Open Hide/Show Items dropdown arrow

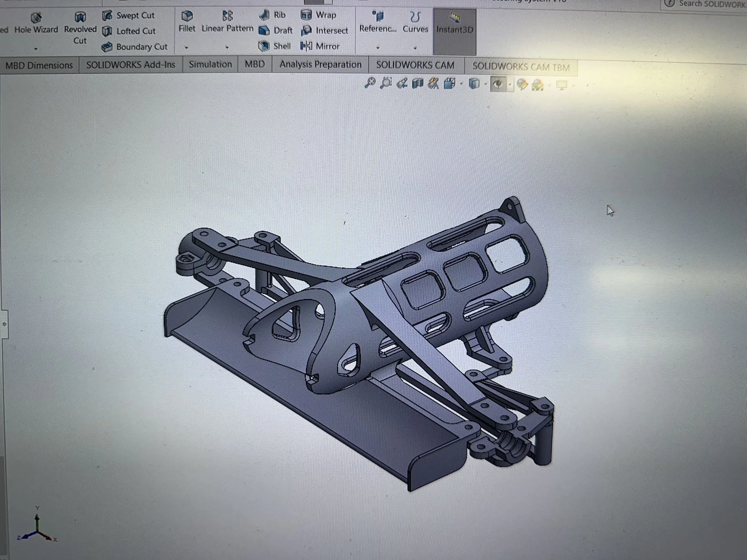point(510,84)
